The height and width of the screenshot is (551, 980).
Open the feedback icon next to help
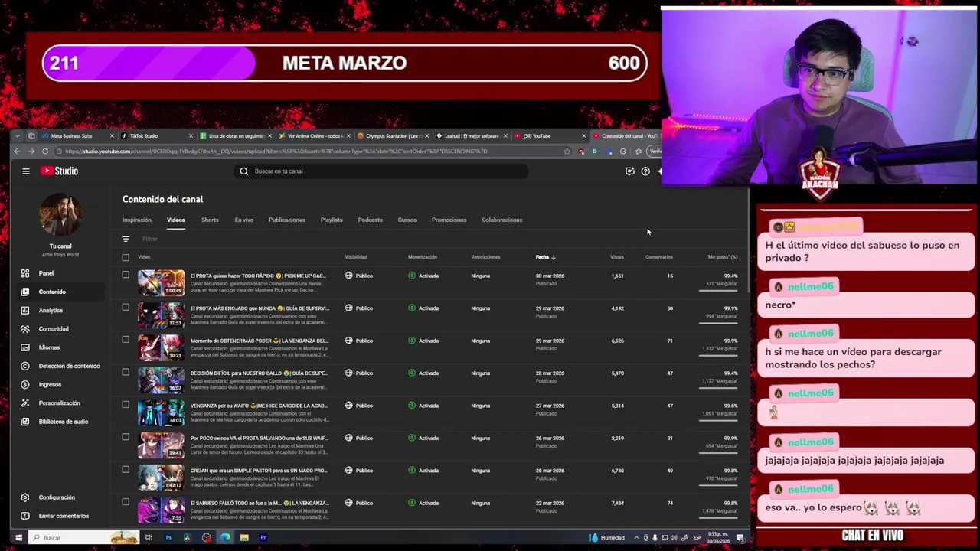(630, 171)
